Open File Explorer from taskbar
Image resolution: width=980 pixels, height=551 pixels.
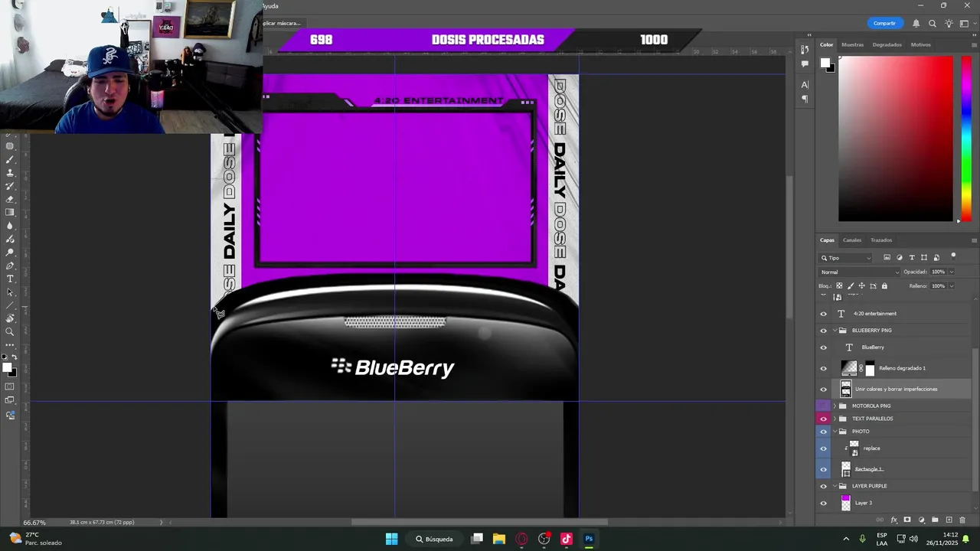coord(499,539)
